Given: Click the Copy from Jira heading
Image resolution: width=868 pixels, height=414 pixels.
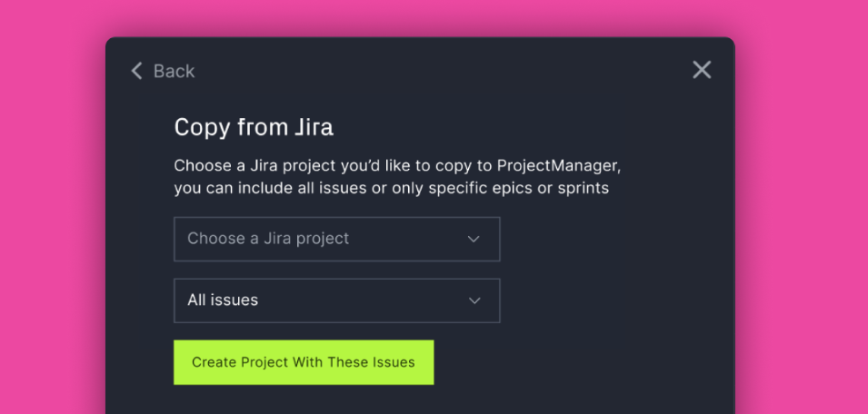Looking at the screenshot, I should pyautogui.click(x=254, y=128).
